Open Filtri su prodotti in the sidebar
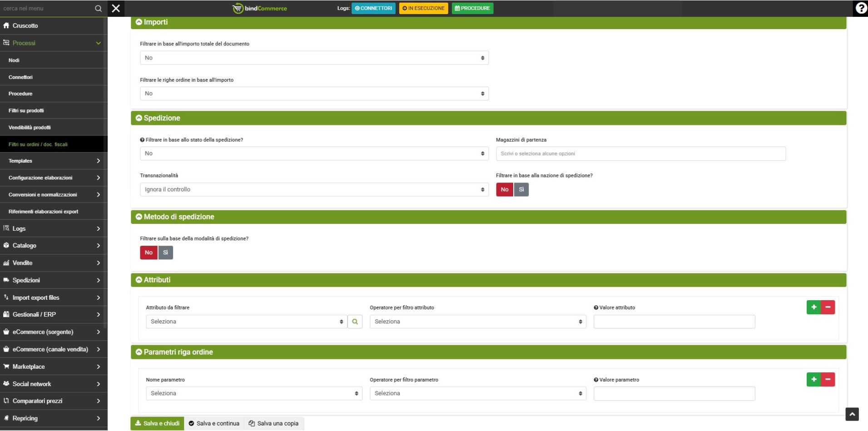868x431 pixels. (x=26, y=110)
